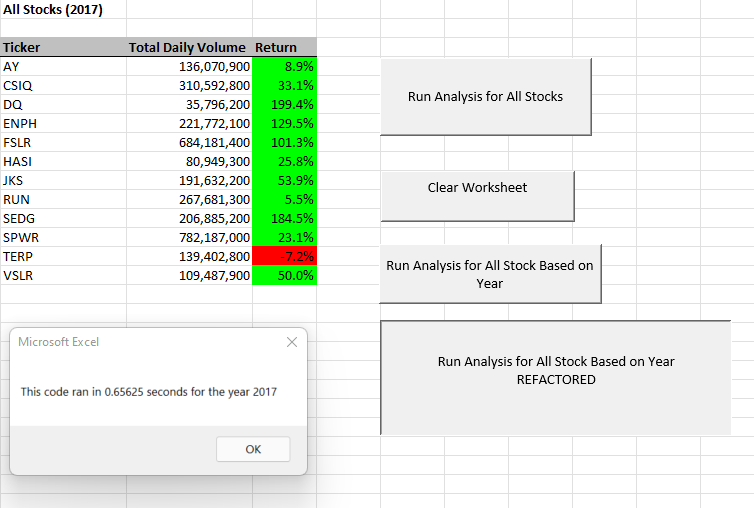Select the Total Daily Volume header cell

(189, 47)
